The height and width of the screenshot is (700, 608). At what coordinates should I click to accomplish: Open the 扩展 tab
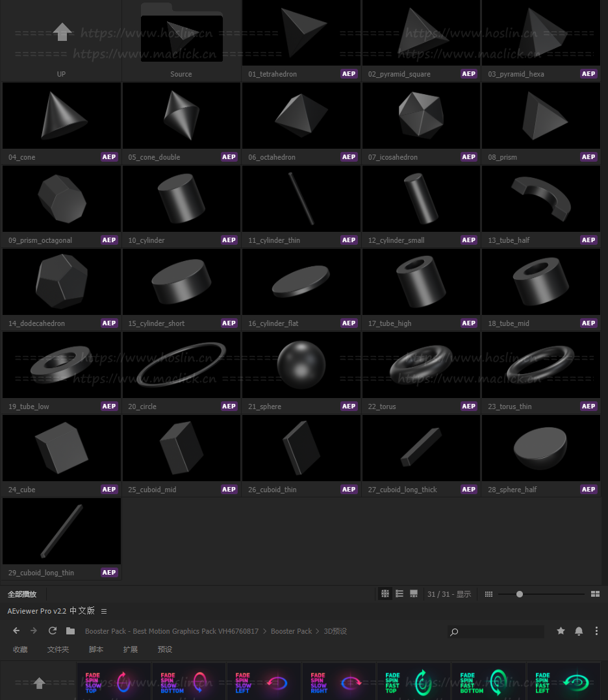coord(131,649)
